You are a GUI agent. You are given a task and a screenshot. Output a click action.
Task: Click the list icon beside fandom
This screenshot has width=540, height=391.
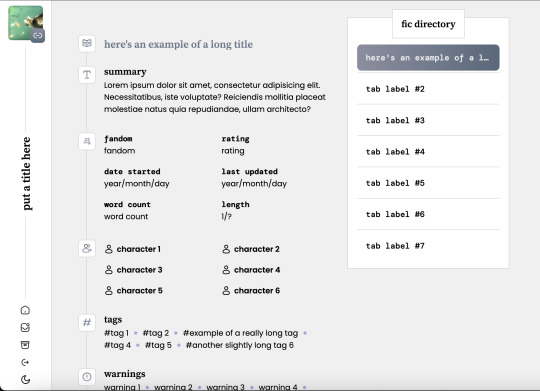click(x=87, y=141)
